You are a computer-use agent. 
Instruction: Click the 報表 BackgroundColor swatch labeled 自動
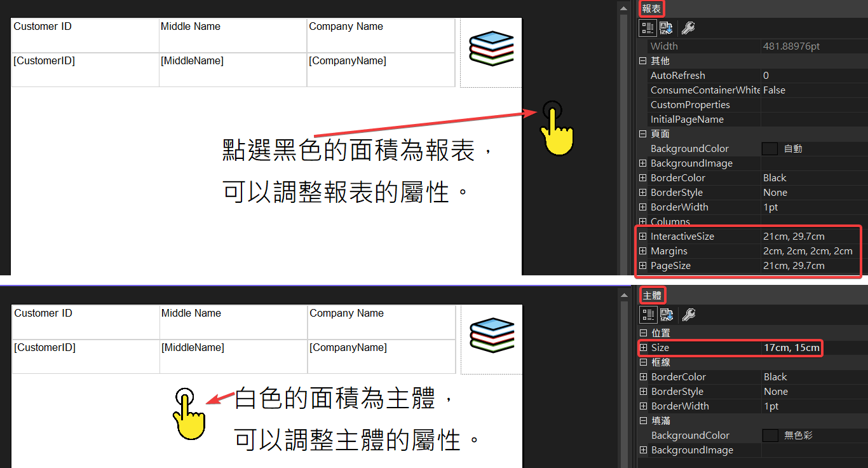click(x=770, y=149)
